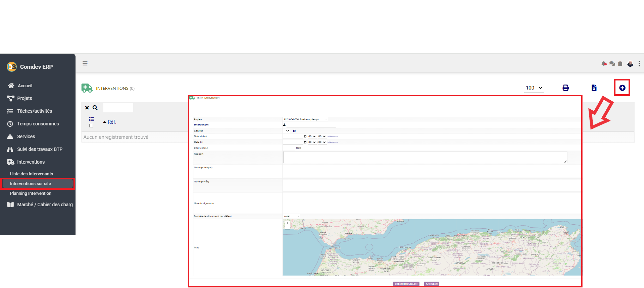Go to Accueil in the sidebar
Viewport: 644px width, 288px height.
click(x=25, y=85)
